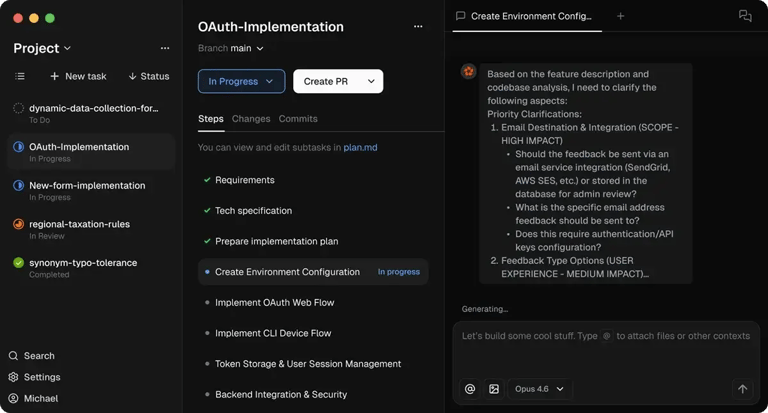This screenshot has width=768, height=413.
Task: Click the New task button
Action: point(78,76)
